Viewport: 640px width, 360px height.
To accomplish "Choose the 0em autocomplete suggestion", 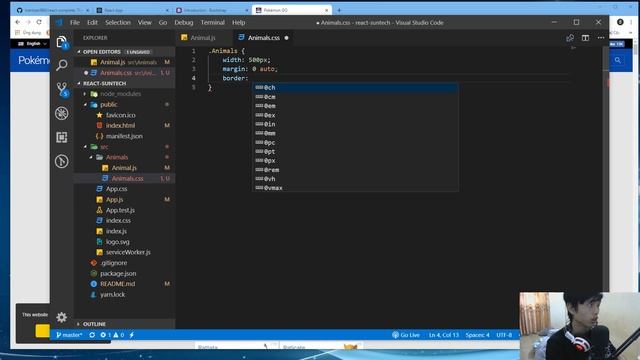I will pyautogui.click(x=355, y=106).
